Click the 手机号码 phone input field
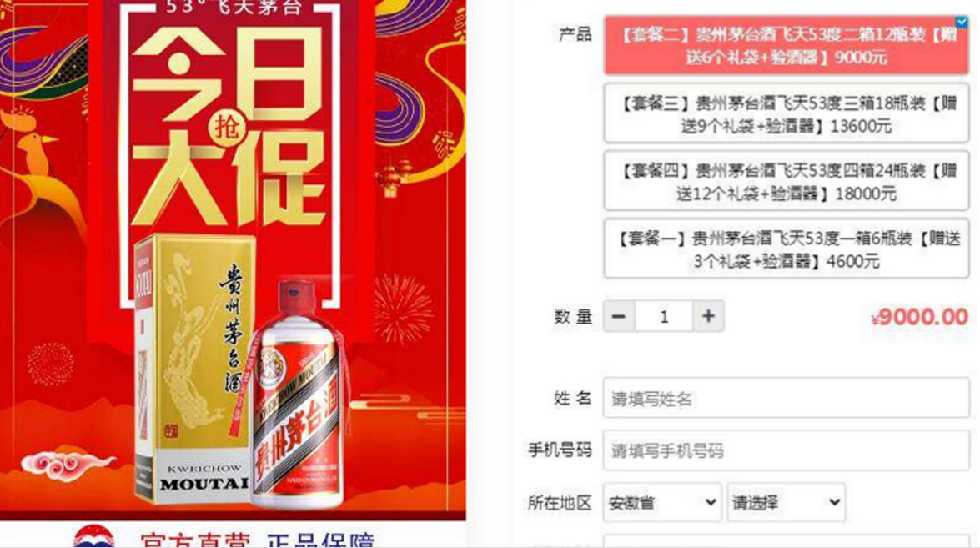This screenshot has width=980, height=548. click(787, 450)
